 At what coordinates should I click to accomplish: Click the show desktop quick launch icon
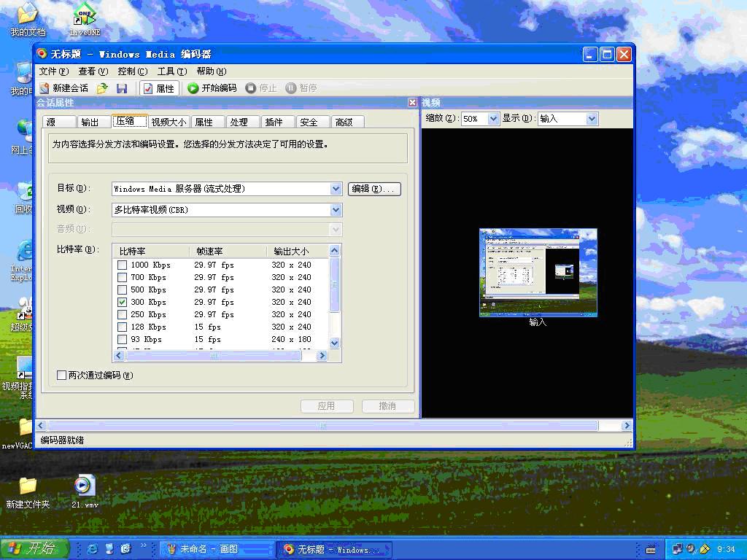pos(109,549)
